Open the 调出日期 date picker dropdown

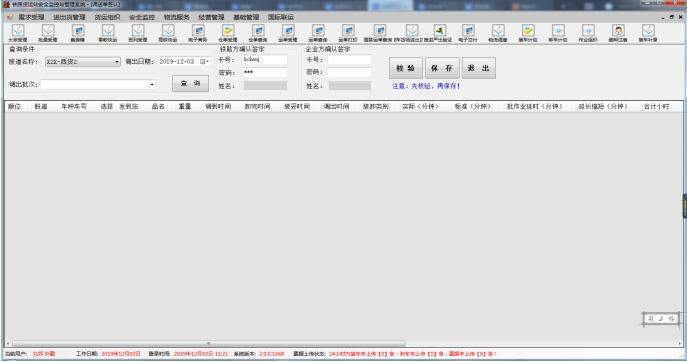pos(204,62)
